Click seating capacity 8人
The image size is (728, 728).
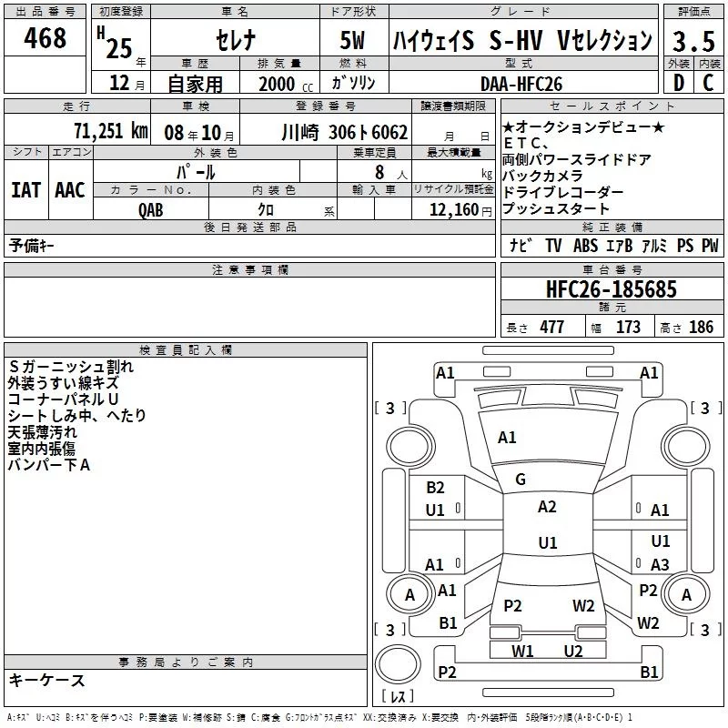[391, 173]
